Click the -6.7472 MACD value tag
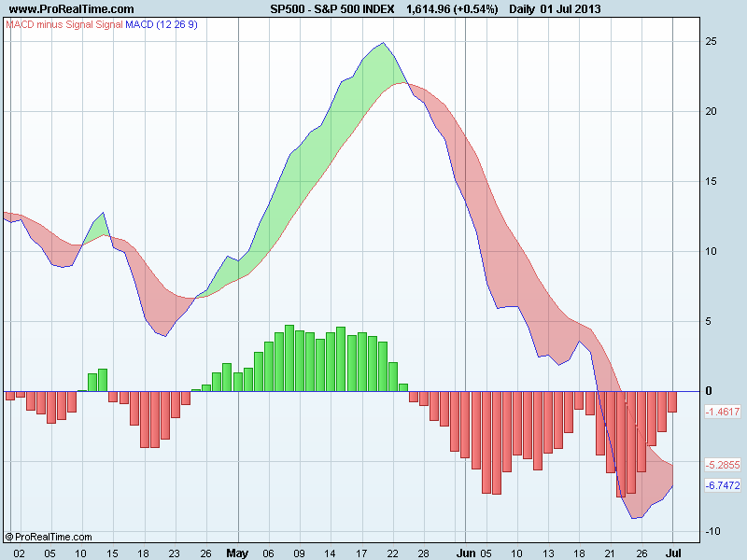Image resolution: width=747 pixels, height=560 pixels. 723,485
